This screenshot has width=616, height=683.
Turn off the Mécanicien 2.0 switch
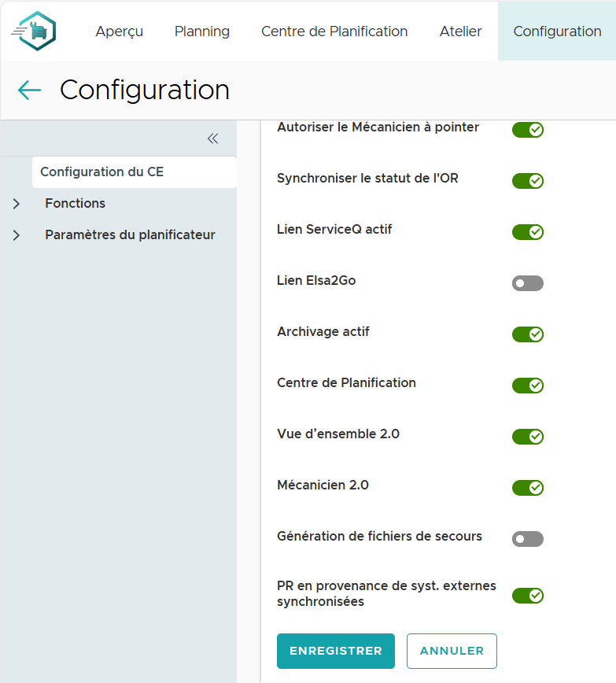[527, 488]
